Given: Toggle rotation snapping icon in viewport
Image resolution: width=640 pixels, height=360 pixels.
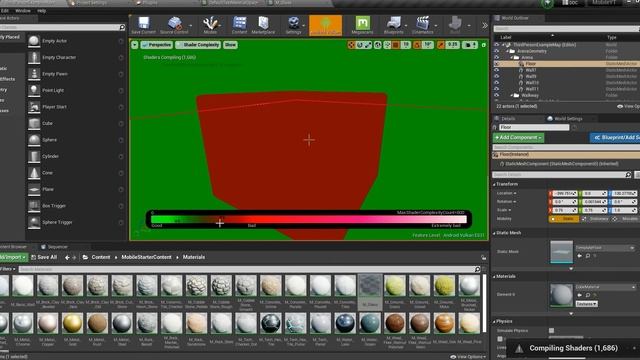Looking at the screenshot, I should point(417,45).
